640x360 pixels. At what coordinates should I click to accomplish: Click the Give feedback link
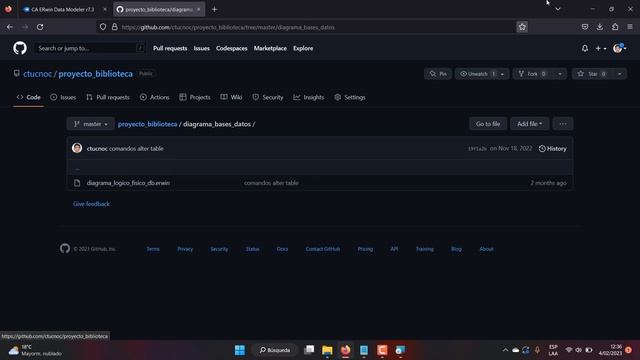coord(91,204)
